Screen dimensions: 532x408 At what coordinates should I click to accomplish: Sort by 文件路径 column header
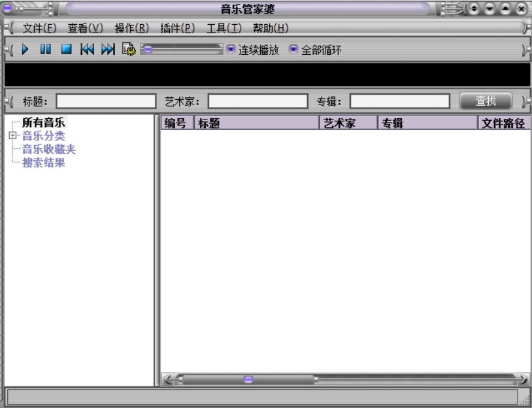[504, 123]
